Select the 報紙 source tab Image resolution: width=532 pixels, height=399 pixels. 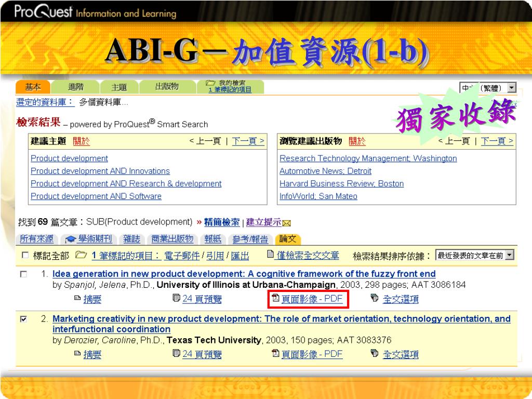[212, 239]
